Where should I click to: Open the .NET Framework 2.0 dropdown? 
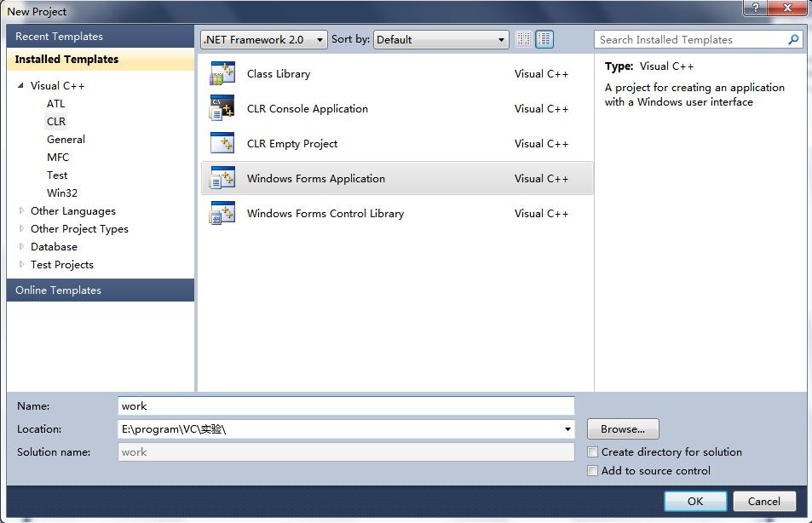click(x=264, y=39)
